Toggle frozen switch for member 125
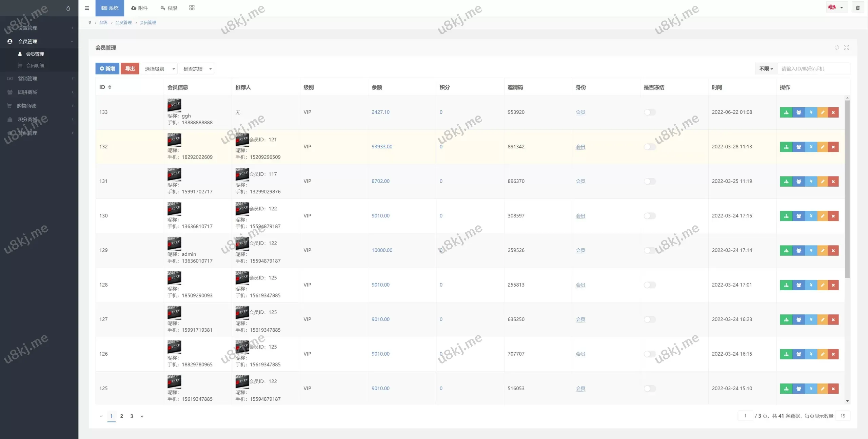This screenshot has width=868, height=439. click(x=650, y=389)
